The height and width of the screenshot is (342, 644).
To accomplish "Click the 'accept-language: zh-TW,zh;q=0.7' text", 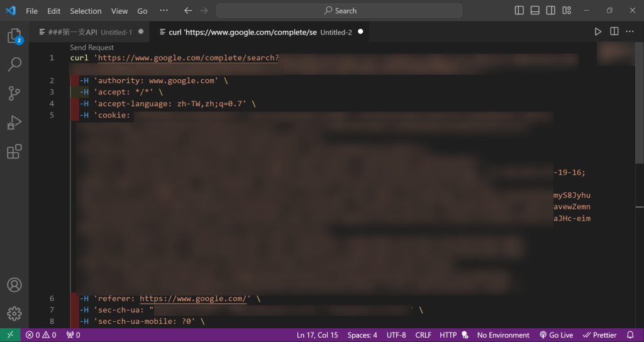I will 170,104.
